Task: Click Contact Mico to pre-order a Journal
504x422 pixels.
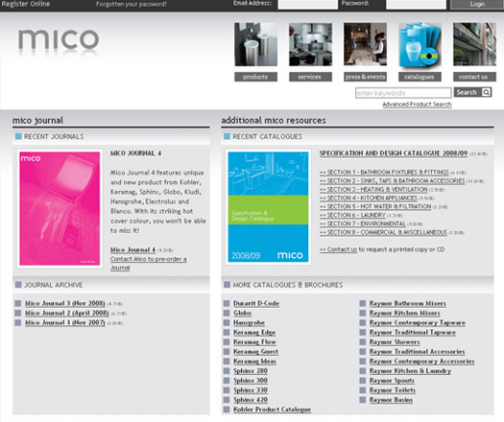Action: (x=148, y=263)
